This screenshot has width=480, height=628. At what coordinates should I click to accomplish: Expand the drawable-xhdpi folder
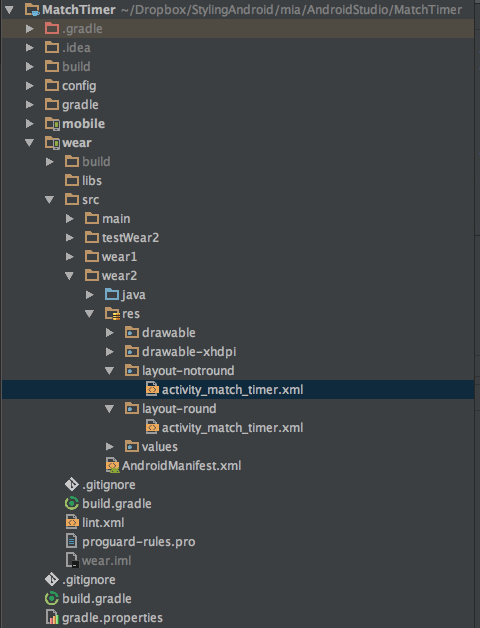pyautogui.click(x=110, y=352)
